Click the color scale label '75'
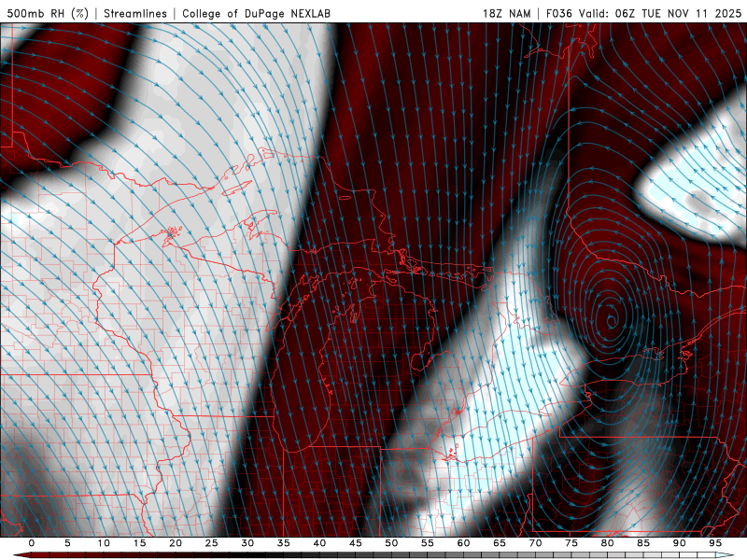Viewport: 747px width, 560px height. [571, 543]
